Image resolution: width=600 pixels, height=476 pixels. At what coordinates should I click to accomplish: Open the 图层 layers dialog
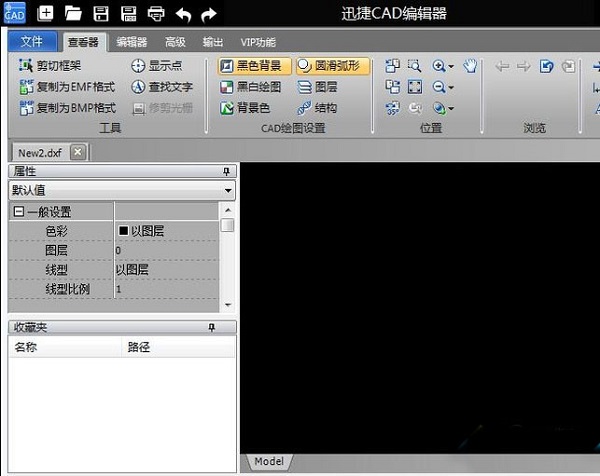[317, 87]
